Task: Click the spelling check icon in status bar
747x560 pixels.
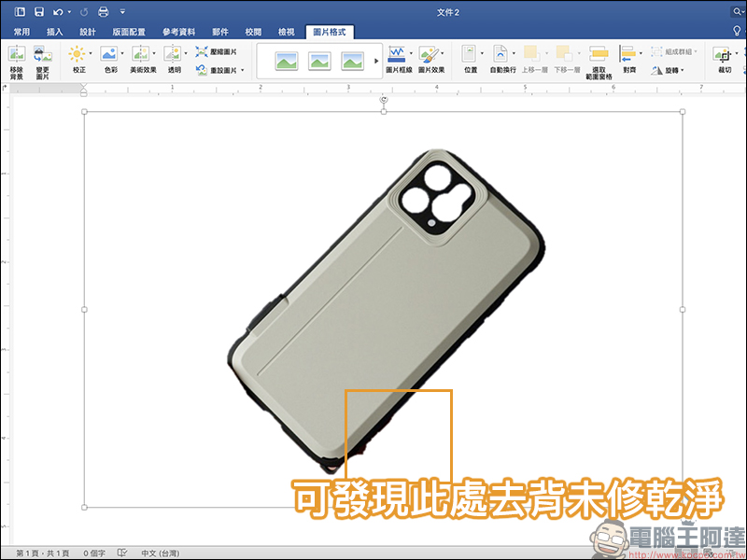Action: click(123, 553)
